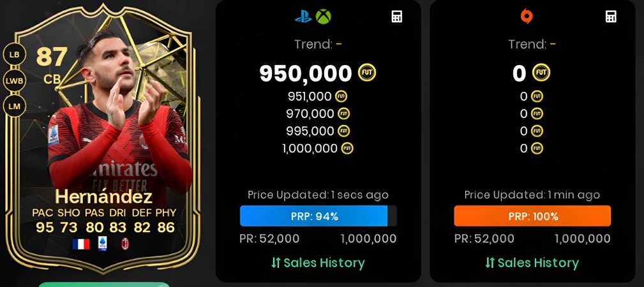
Task: Select the LB alternate position badge
Action: pyautogui.click(x=15, y=55)
